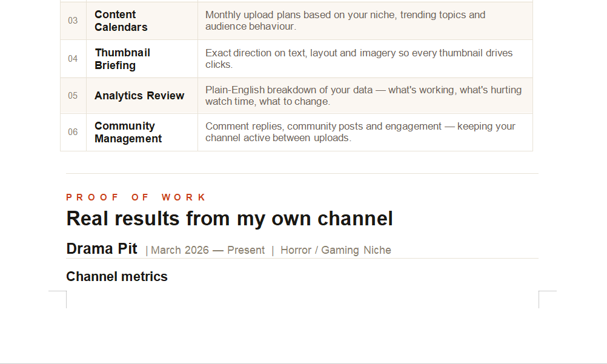Click the Drama Pit channel name
The height and width of the screenshot is (364, 607).
point(102,248)
